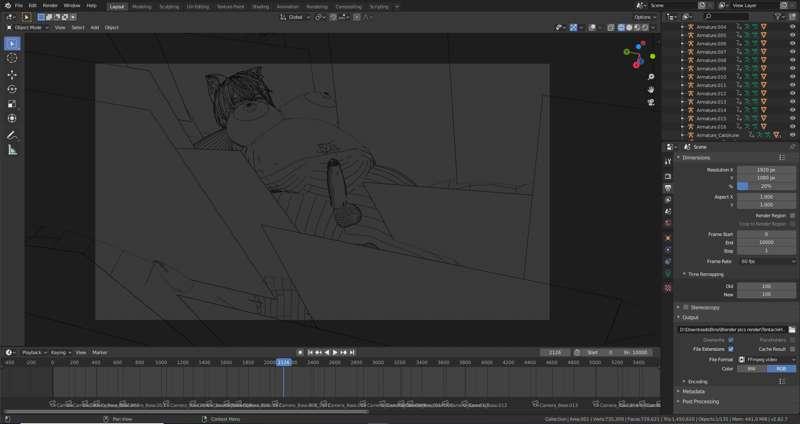Click the current frame playhead marker
This screenshot has width=800, height=424.
[x=284, y=362]
